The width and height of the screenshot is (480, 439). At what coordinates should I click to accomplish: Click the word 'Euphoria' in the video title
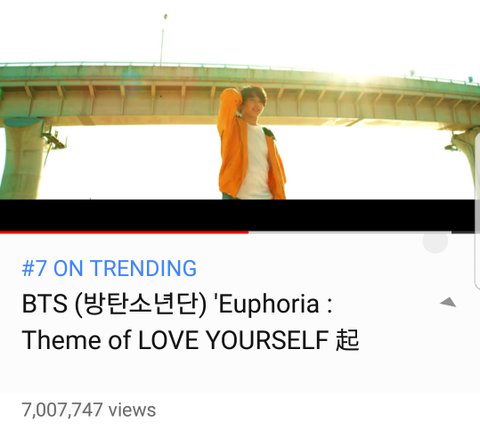click(x=269, y=304)
